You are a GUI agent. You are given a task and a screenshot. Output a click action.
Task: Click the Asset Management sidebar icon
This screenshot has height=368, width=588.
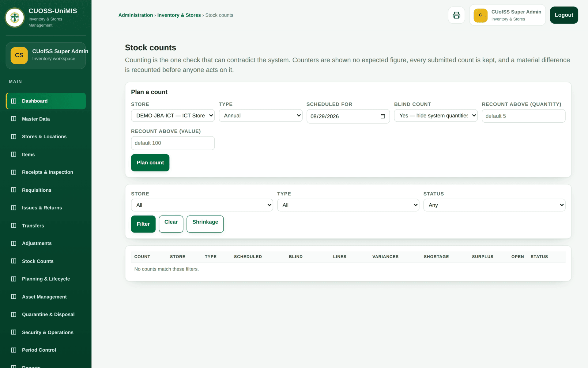pos(14,297)
